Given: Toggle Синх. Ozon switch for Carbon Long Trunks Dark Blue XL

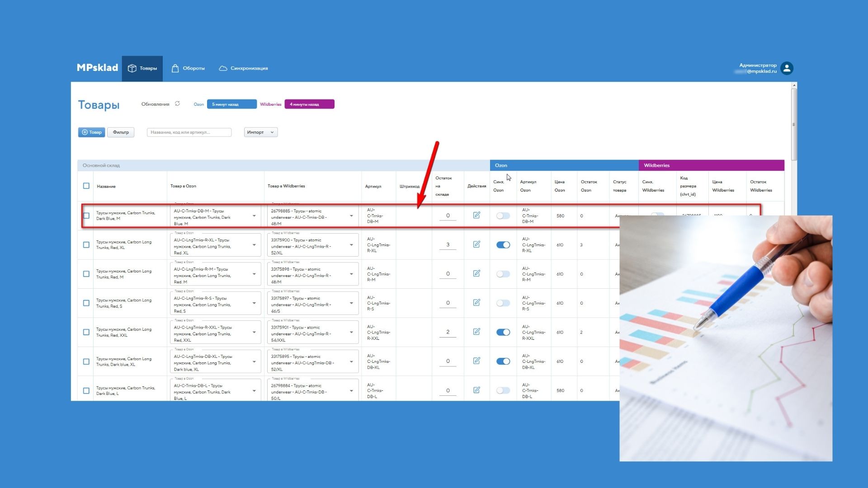Looking at the screenshot, I should tap(503, 361).
